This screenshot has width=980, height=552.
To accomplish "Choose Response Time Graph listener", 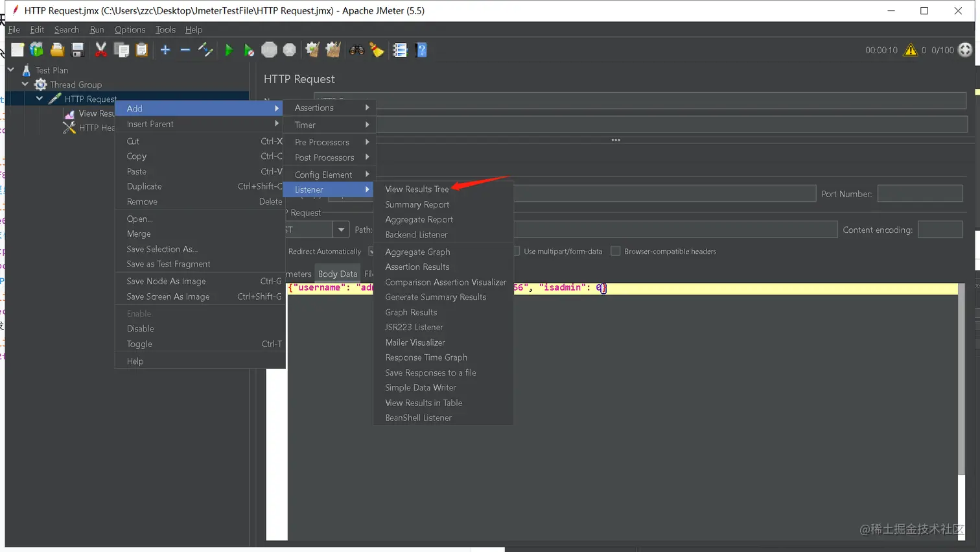I will tap(443, 357).
